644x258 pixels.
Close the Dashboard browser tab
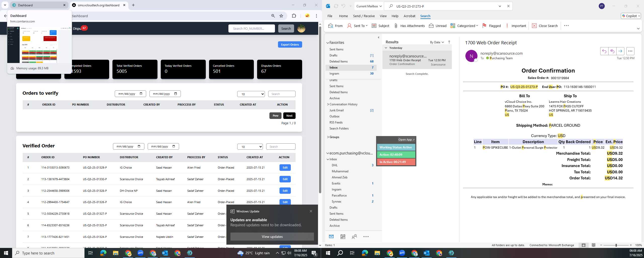[x=64, y=5]
